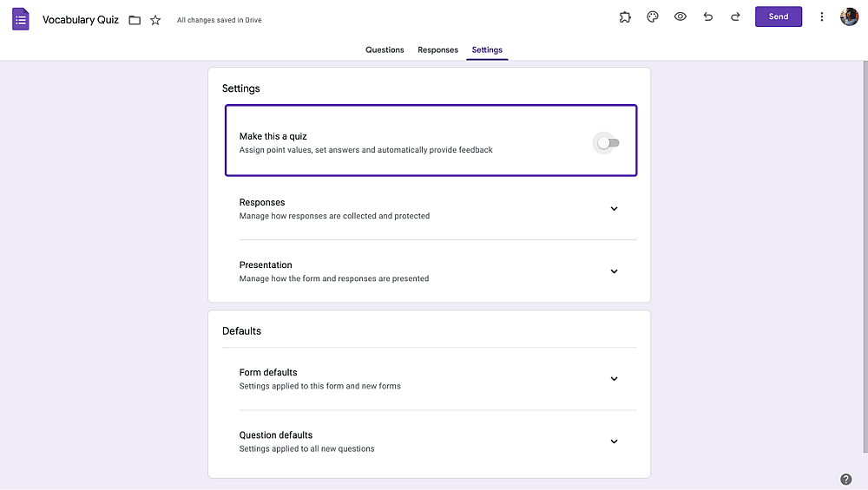This screenshot has height=490, width=868.
Task: Open the more options three-dot menu
Action: (821, 16)
